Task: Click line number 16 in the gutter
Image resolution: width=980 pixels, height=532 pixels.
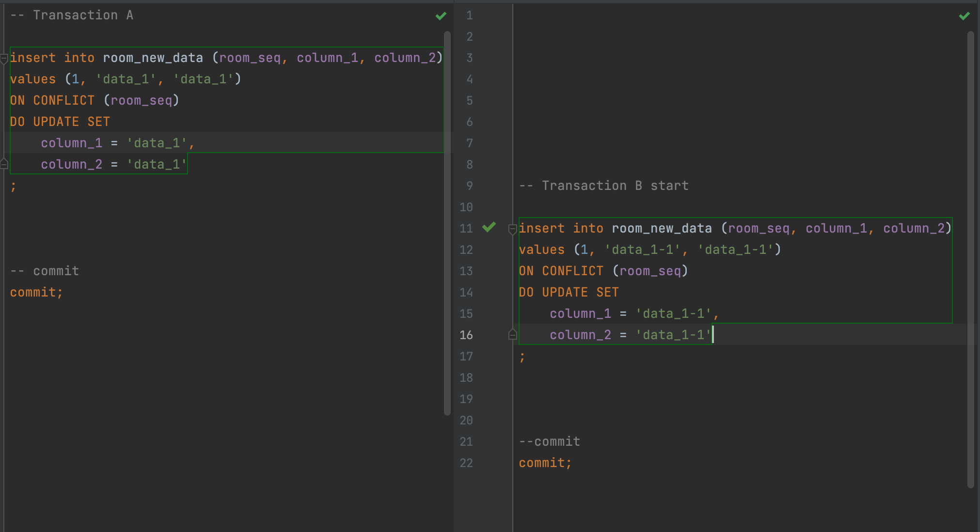Action: [466, 335]
